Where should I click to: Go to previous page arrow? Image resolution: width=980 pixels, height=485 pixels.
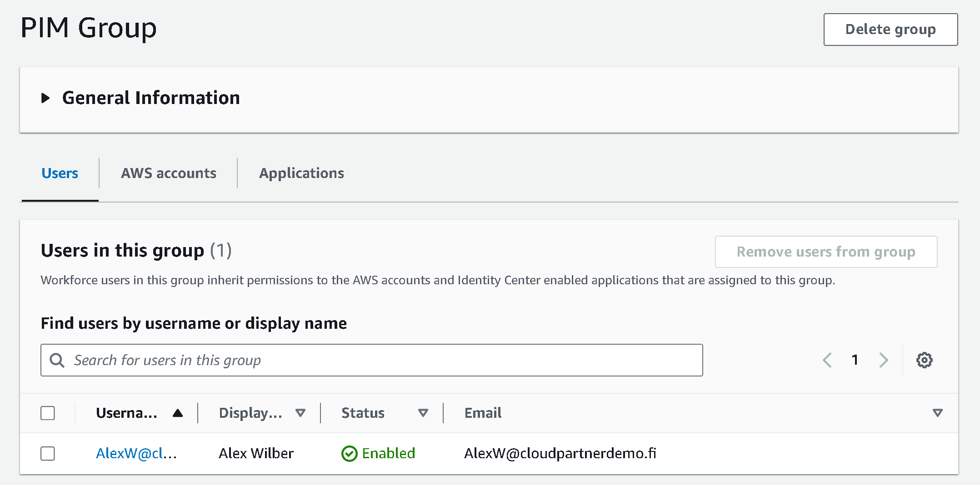(x=827, y=360)
